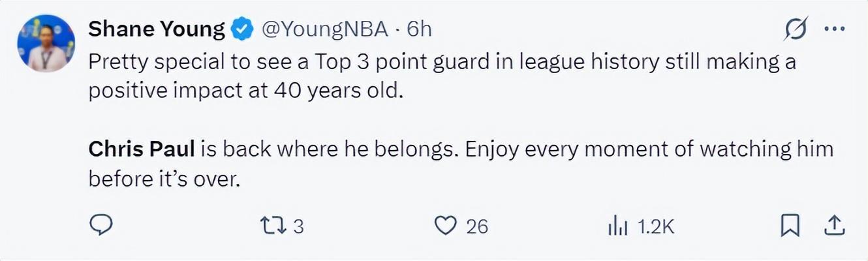Bookmark this Chris Paul post
This screenshot has height=261, width=868.
(x=790, y=226)
